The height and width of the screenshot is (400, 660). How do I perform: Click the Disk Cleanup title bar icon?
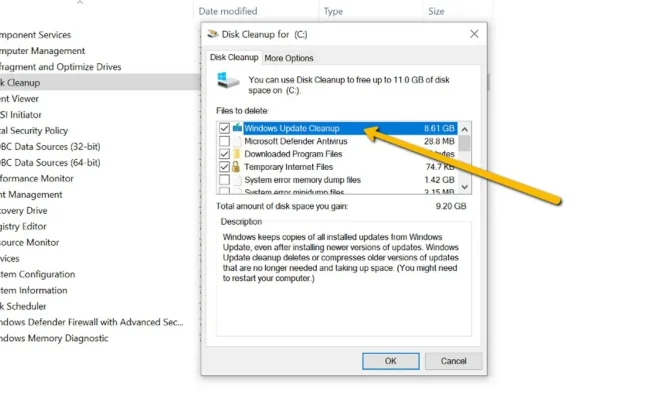[x=212, y=33]
